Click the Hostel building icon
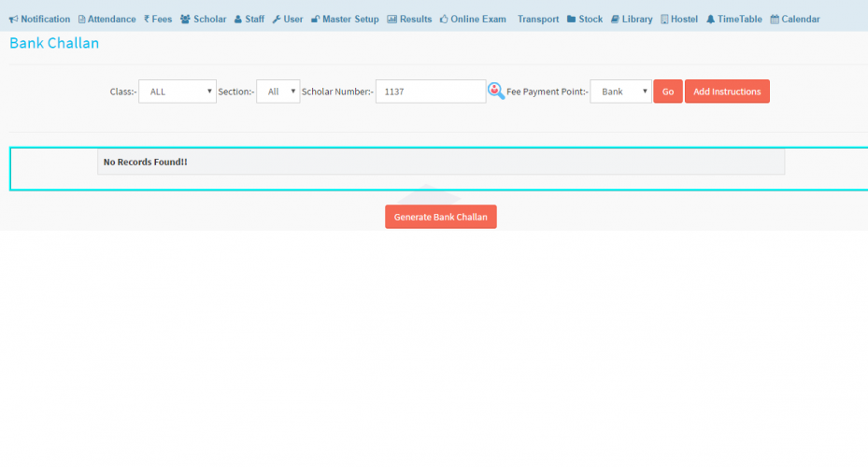868x467 pixels. coord(664,20)
